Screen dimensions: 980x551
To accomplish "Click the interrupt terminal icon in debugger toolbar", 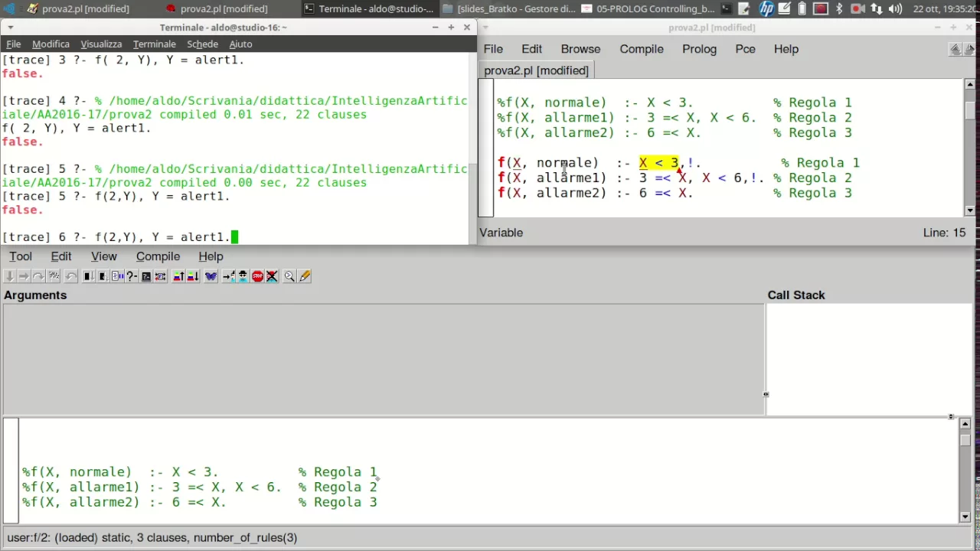I will pyautogui.click(x=146, y=276).
